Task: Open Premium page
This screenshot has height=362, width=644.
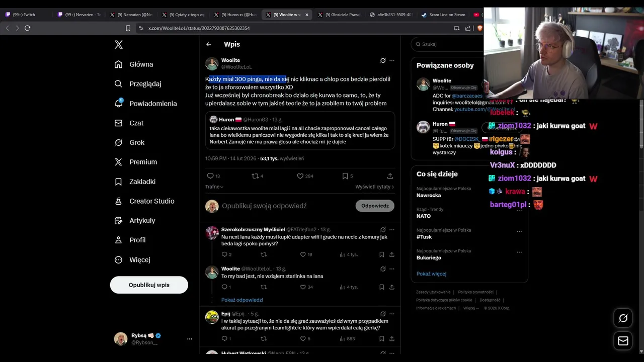Action: pos(136,162)
